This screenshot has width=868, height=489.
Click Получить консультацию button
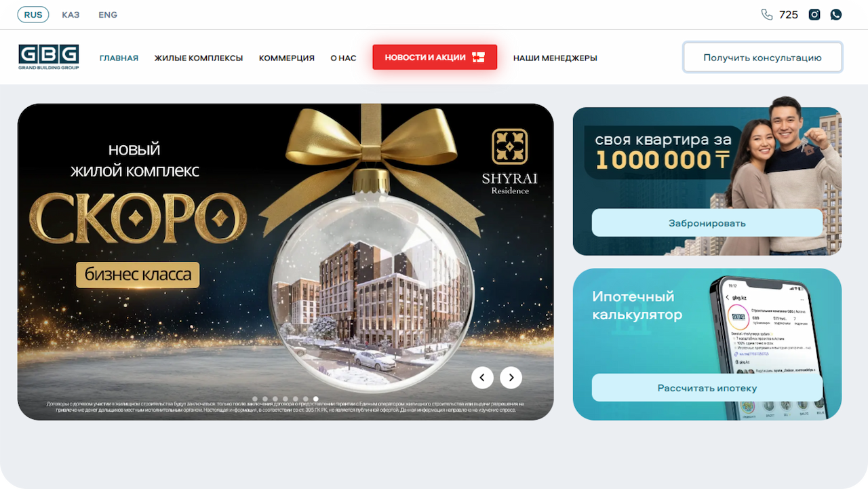tap(762, 58)
